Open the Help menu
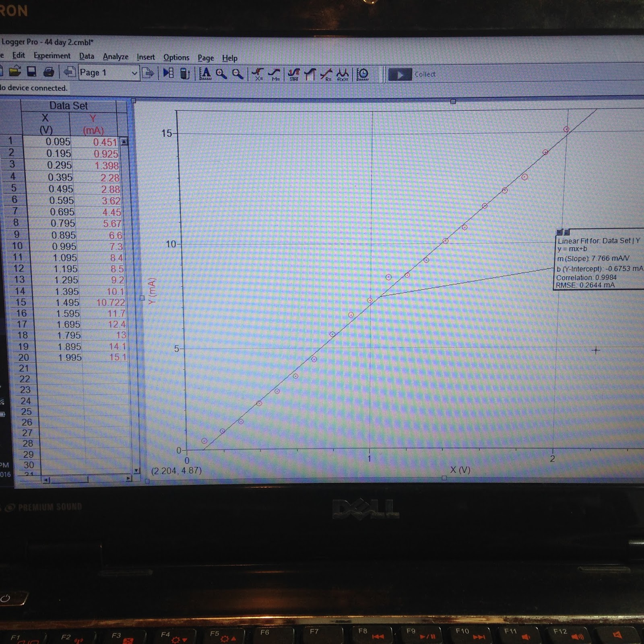 tap(230, 58)
